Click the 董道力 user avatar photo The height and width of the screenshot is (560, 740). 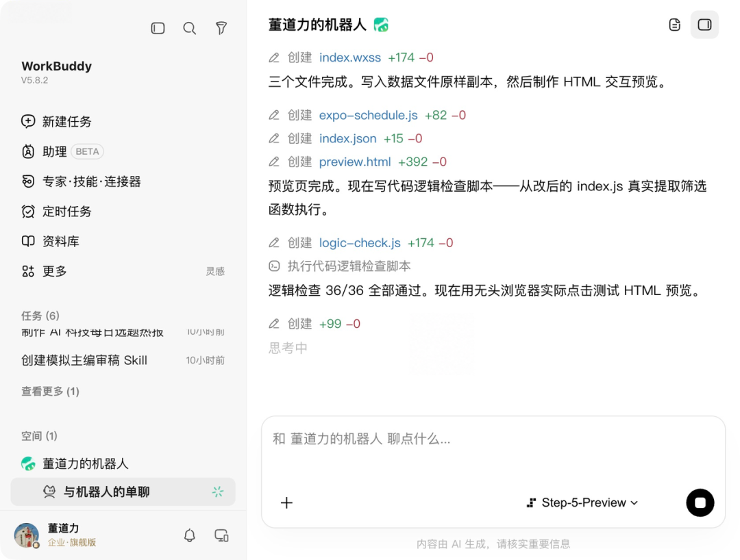[x=27, y=535]
